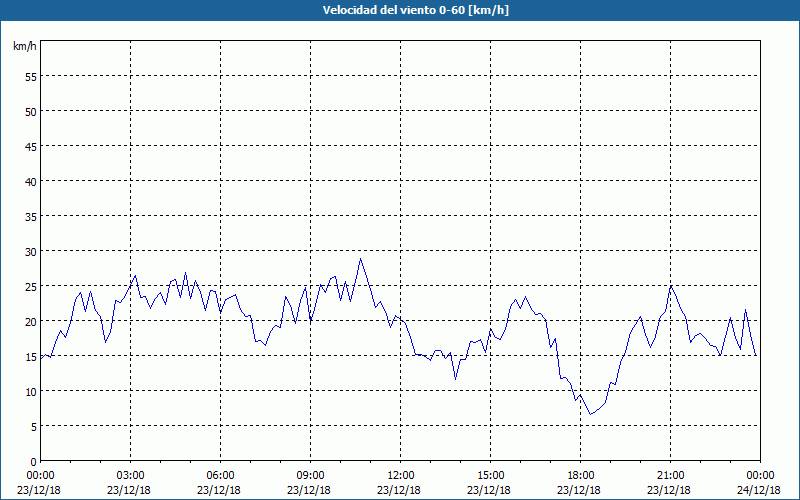Select the 40 value on the y-axis

[x=31, y=182]
